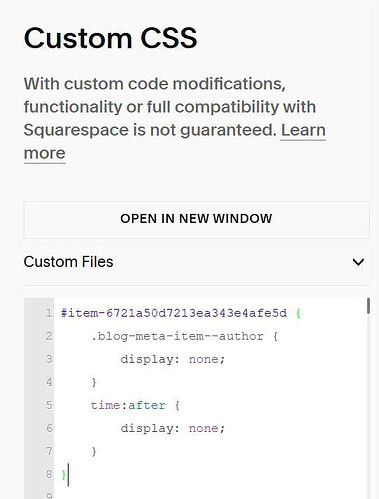The image size is (379, 499).
Task: Click the closing brace on line 4
Action: pyautogui.click(x=94, y=382)
